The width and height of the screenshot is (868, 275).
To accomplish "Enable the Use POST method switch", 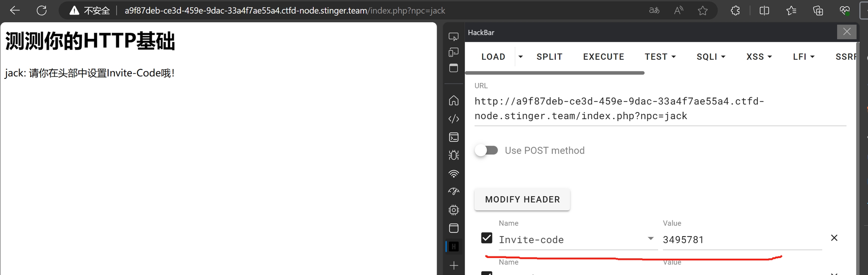I will tap(486, 151).
